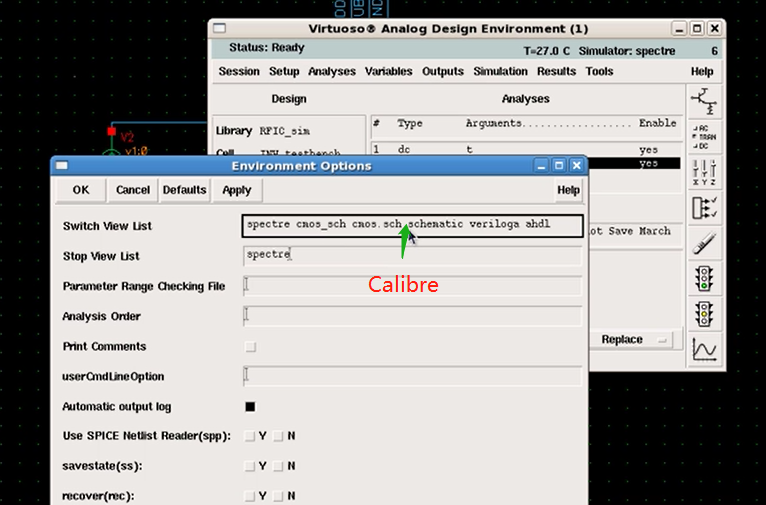Select N for Use SPICE Netlist Reader

coord(278,436)
